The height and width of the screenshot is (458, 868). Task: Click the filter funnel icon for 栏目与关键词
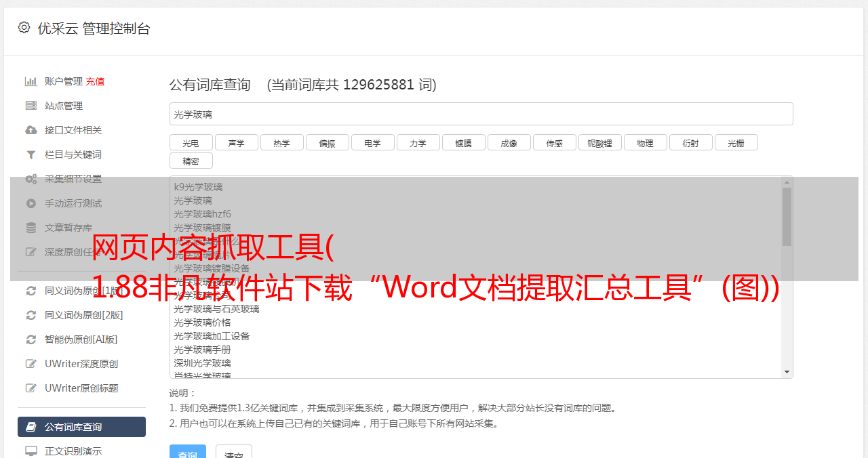(31, 154)
